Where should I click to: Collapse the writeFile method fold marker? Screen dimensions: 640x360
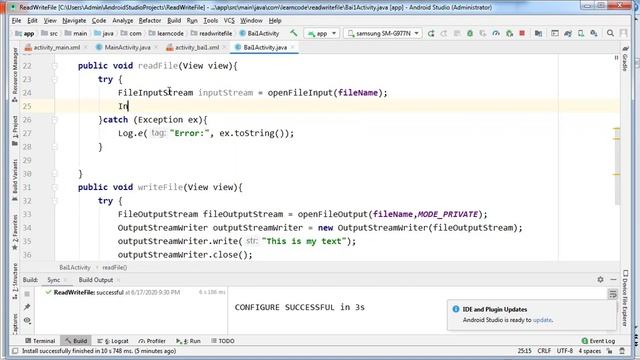54,187
